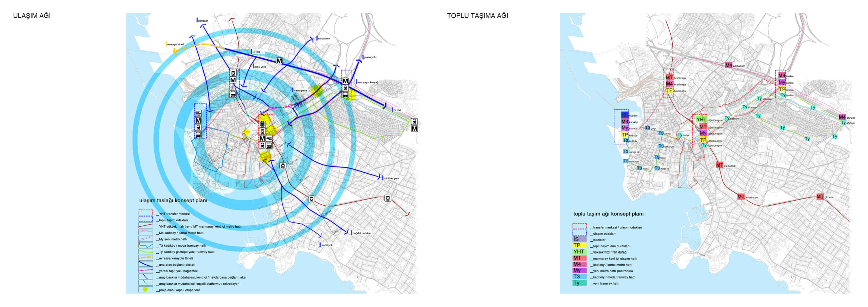Click the 'TOPLU TAŞIMA AĞI' heading
The height and width of the screenshot is (307, 868).
click(477, 16)
